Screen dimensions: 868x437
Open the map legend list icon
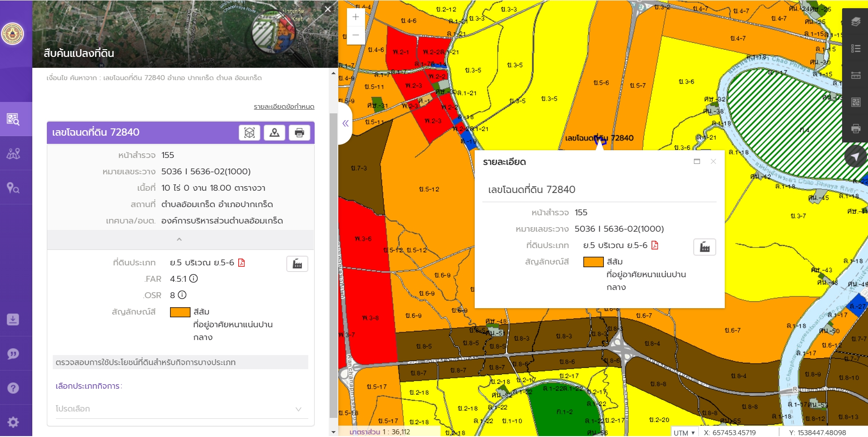(855, 49)
